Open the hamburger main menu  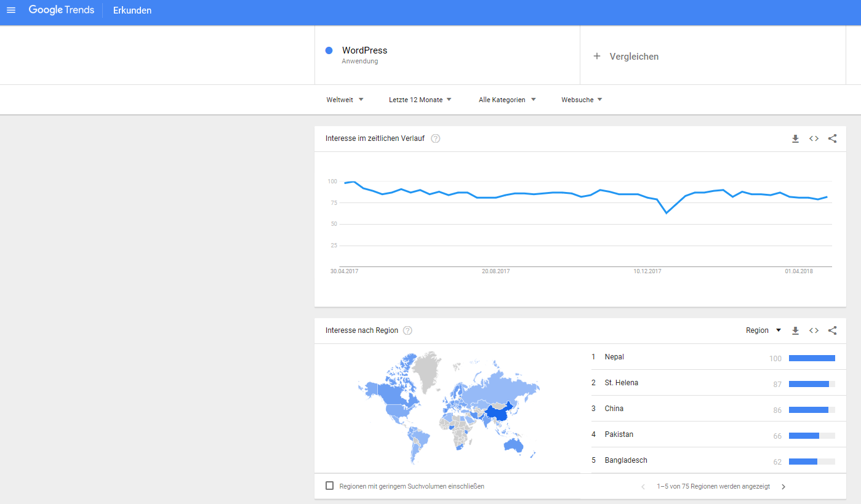tap(11, 10)
